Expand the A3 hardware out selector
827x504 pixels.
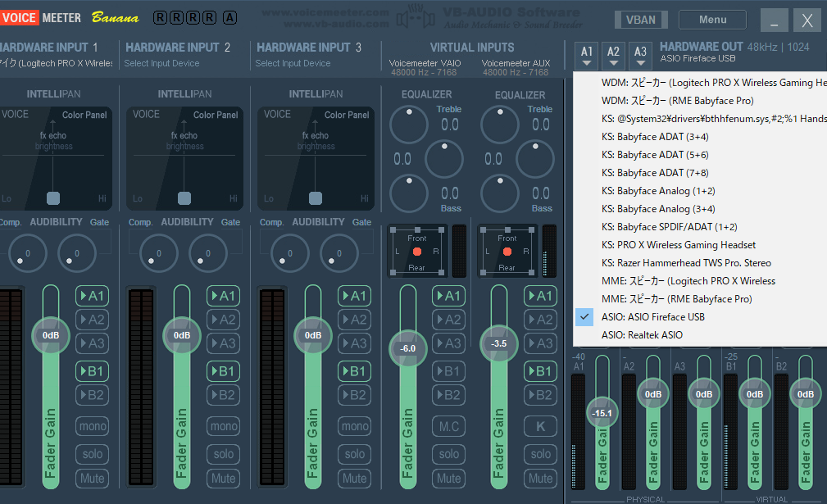click(x=640, y=56)
